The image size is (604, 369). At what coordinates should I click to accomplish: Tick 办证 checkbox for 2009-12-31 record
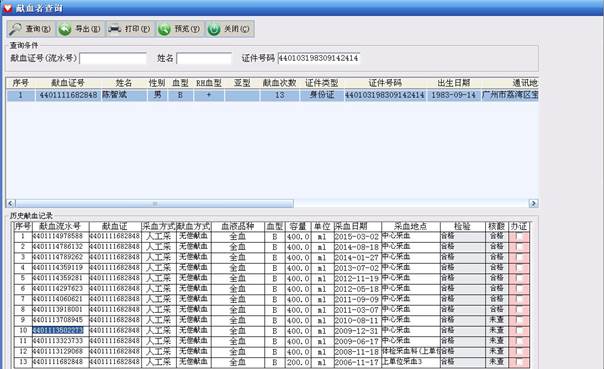coord(519,331)
